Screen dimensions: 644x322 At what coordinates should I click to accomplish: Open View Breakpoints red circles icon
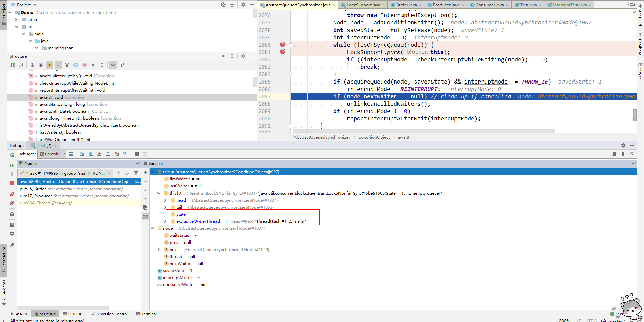coord(12,194)
